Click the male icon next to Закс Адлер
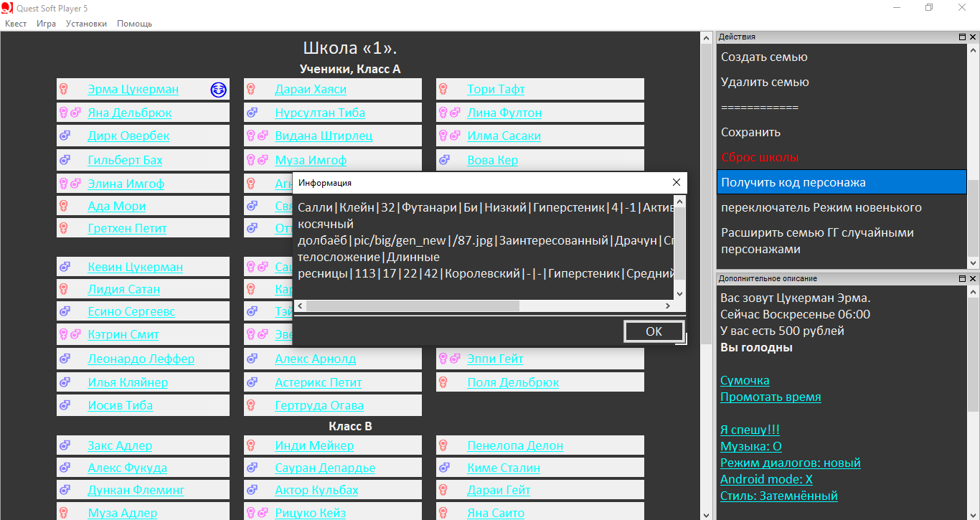The height and width of the screenshot is (520, 980). click(x=65, y=446)
